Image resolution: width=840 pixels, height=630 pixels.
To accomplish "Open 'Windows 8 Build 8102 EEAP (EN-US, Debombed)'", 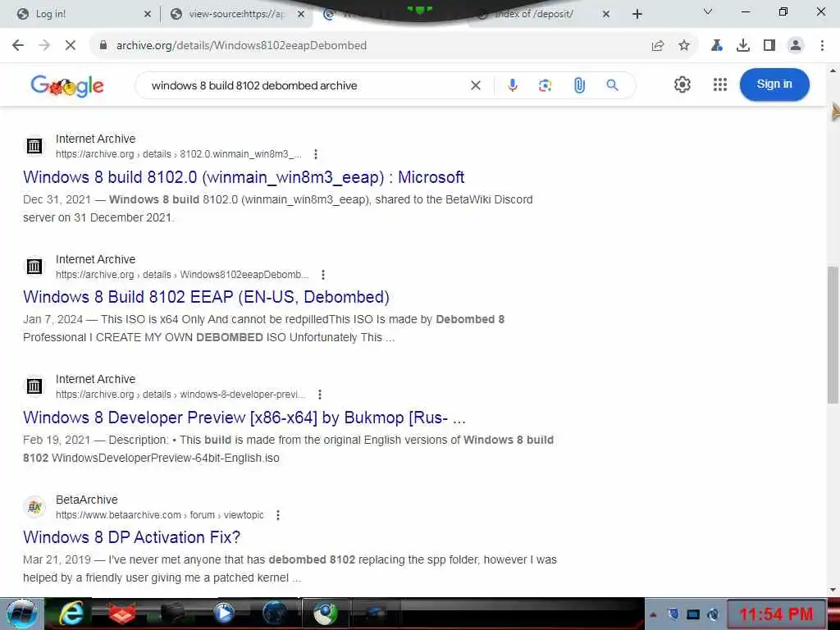I will (206, 297).
